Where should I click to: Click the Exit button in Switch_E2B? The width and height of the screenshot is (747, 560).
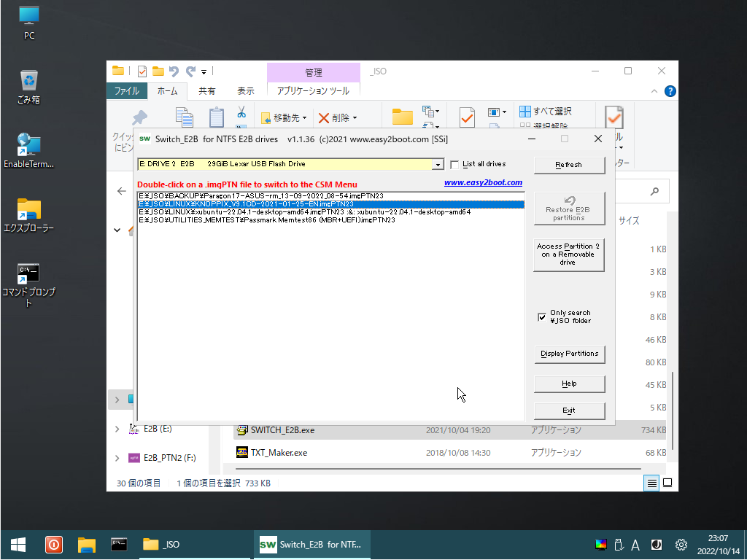point(569,411)
